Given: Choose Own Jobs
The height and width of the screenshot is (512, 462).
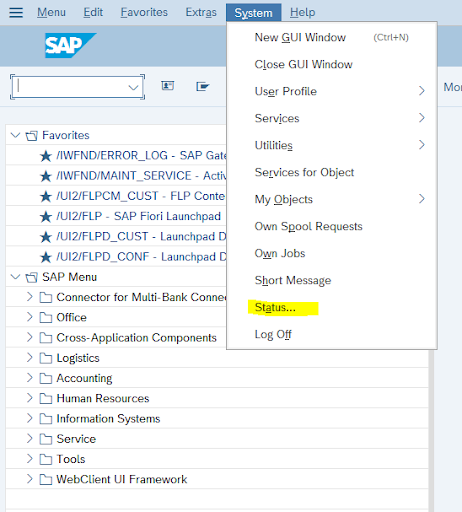Looking at the screenshot, I should (332, 253).
